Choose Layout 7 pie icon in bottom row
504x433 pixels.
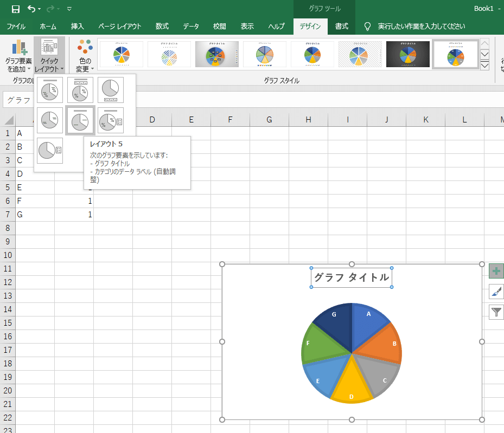(50, 151)
